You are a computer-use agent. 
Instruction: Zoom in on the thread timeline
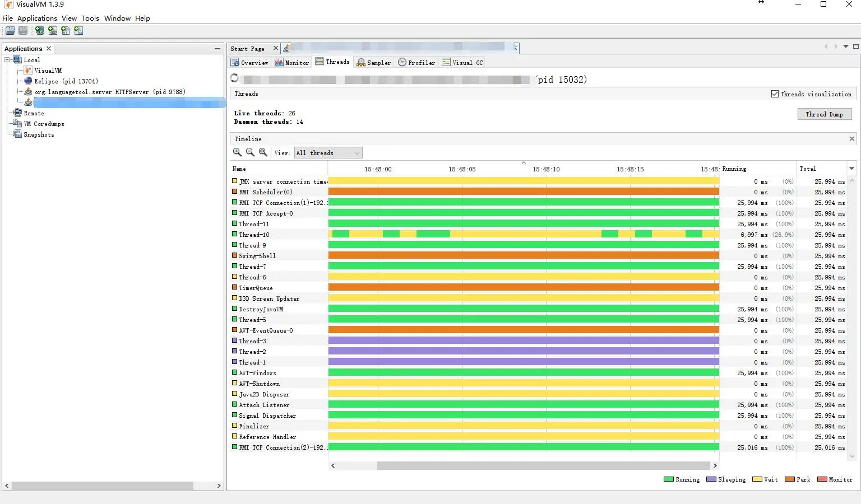point(237,152)
